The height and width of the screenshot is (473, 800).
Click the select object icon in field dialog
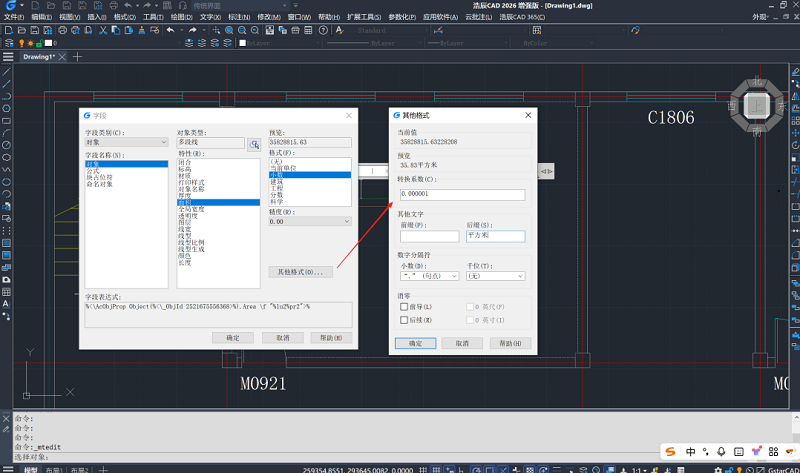(254, 144)
